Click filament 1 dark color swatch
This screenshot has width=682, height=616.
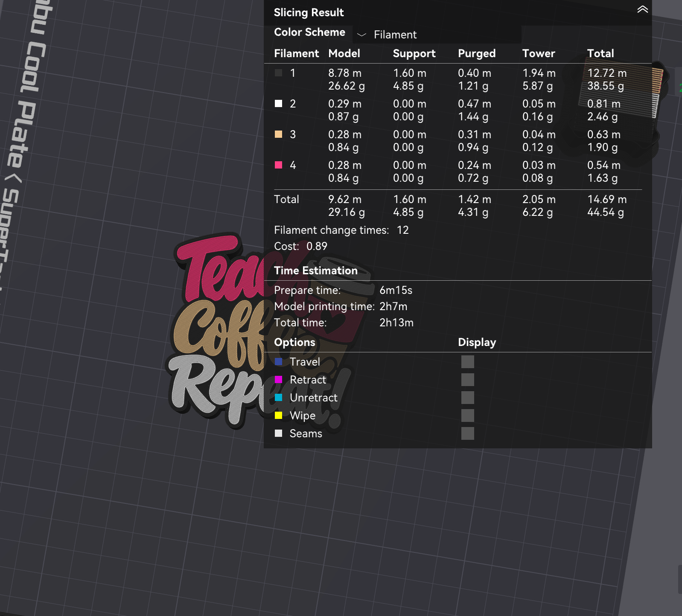click(x=278, y=73)
